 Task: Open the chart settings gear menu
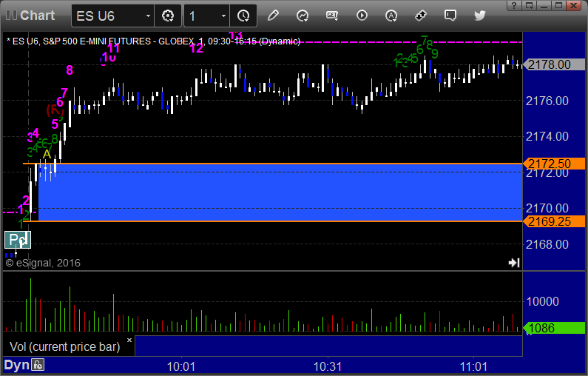[x=168, y=16]
